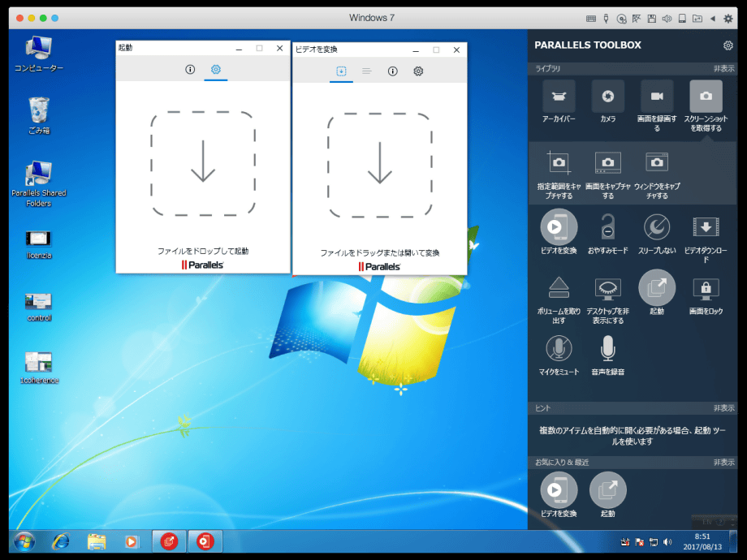The width and height of the screenshot is (747, 560).
Task: Click collapse arrow in VM title bar
Action: click(713, 19)
